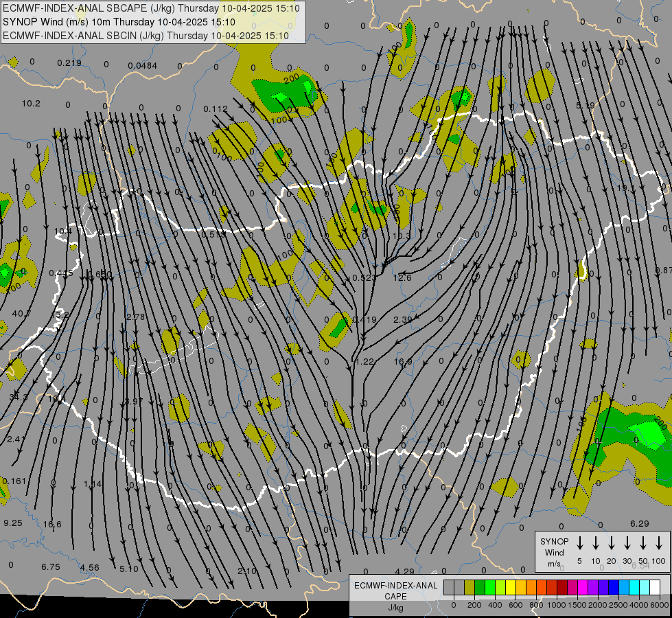Click the legend tick label 2500
Image resolution: width=672 pixels, height=618 pixels.
pos(618,605)
